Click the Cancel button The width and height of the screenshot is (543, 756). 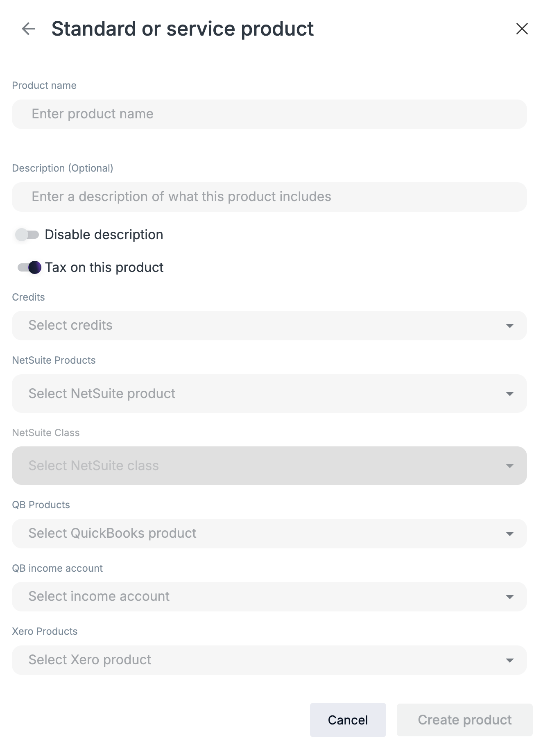click(x=348, y=720)
